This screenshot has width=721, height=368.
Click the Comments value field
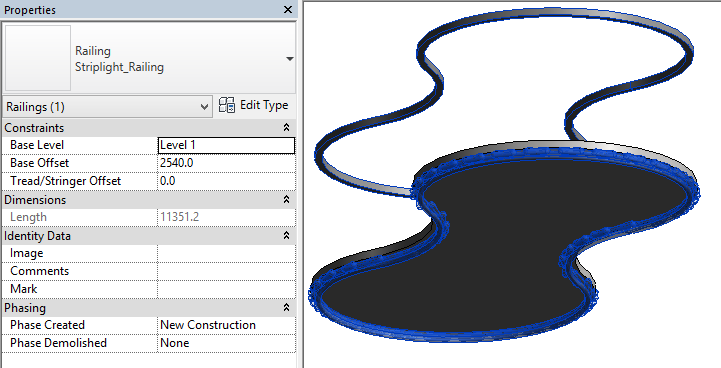coord(226,271)
